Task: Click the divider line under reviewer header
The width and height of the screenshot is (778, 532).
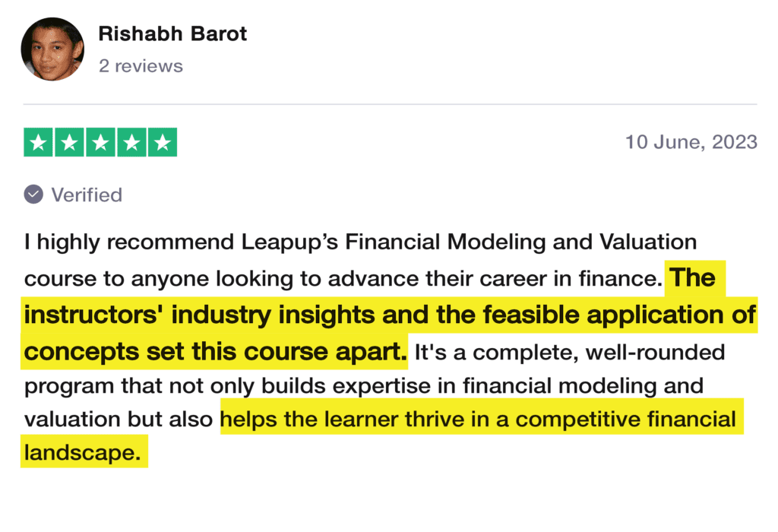Action: [x=389, y=104]
